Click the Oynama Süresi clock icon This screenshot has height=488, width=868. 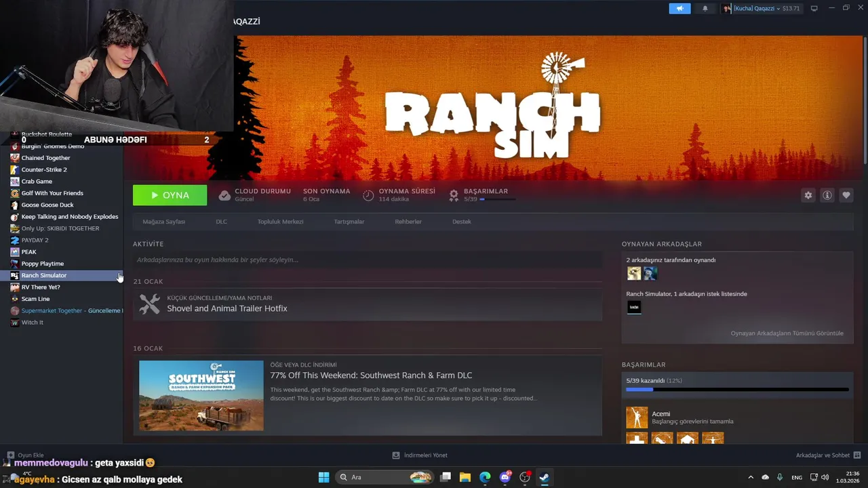[368, 195]
